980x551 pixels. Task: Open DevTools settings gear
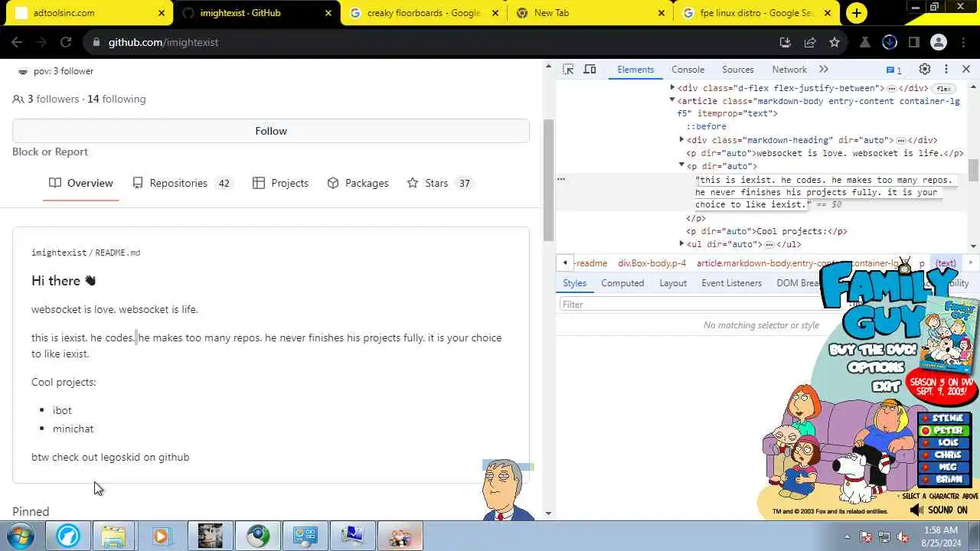(x=925, y=69)
